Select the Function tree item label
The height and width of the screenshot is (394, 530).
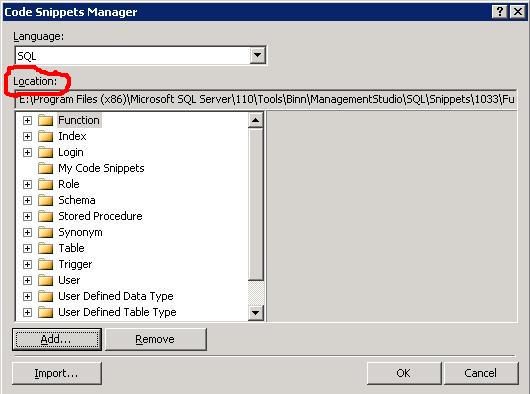coord(79,120)
